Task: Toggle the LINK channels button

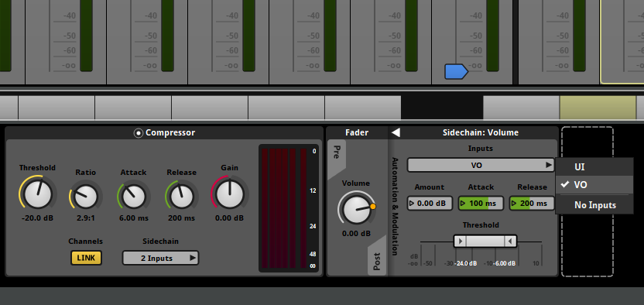Action: [86, 258]
